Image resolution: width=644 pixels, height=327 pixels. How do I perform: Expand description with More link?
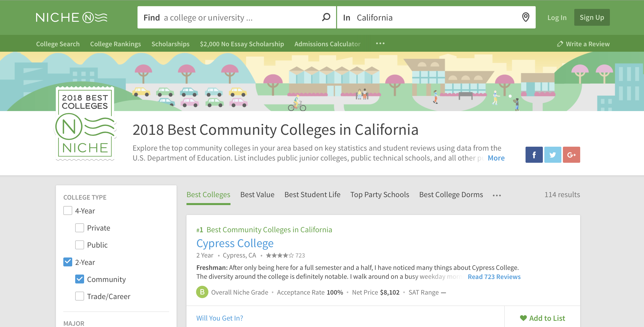tap(496, 158)
